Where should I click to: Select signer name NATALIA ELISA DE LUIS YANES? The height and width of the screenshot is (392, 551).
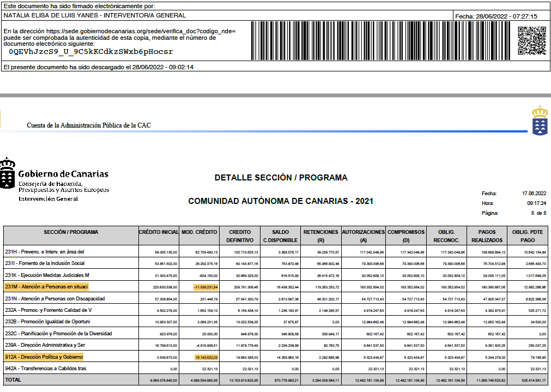[53, 15]
